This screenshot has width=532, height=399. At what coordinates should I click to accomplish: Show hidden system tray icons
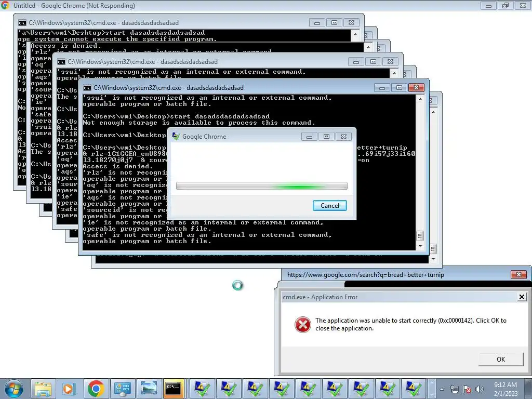(x=442, y=389)
